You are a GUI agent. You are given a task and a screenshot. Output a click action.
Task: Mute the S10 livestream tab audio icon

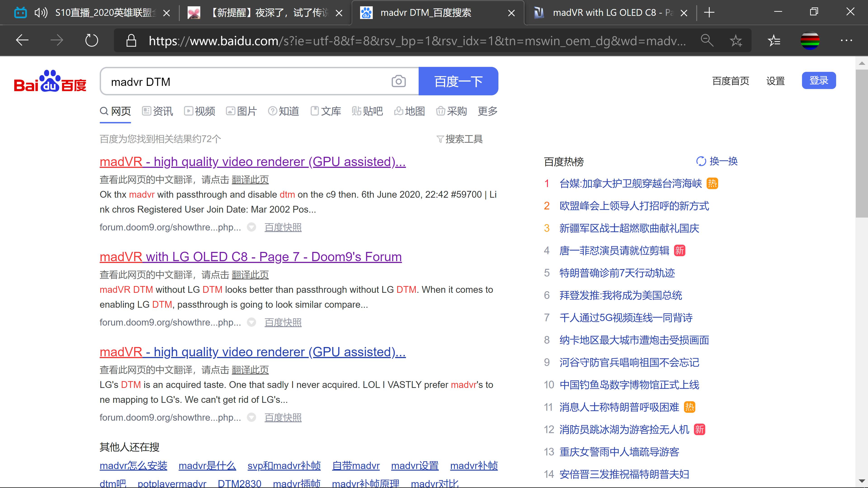[41, 13]
